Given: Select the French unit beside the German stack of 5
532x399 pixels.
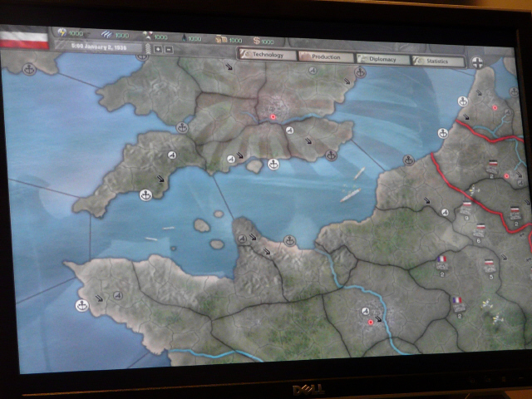Looking at the screenshot, I should [441, 265].
